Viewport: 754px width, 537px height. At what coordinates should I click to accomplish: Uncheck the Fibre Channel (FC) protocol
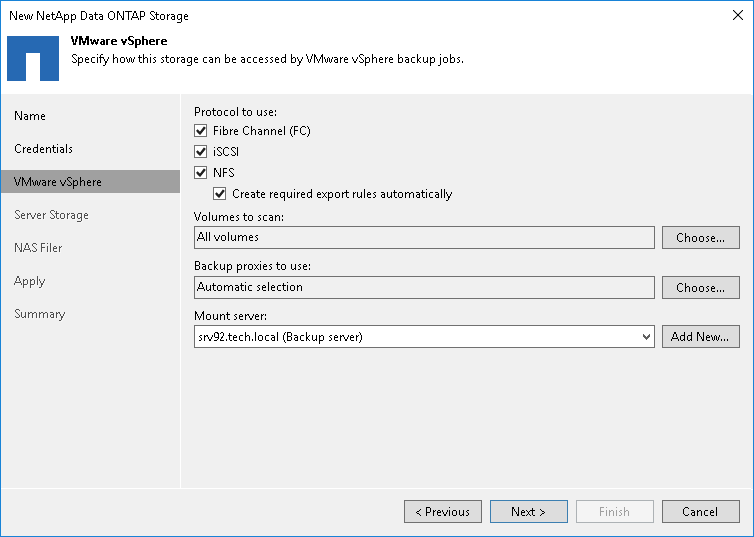[201, 131]
